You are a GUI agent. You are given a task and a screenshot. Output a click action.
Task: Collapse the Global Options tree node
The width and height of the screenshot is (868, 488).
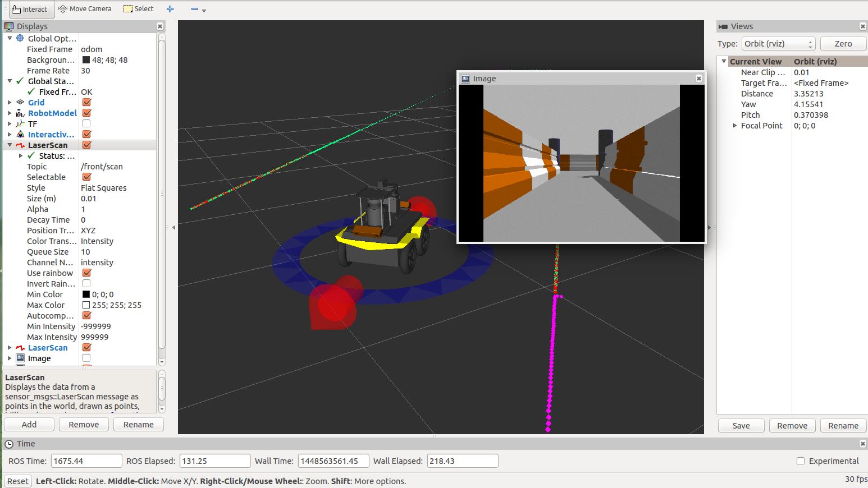pos(10,39)
